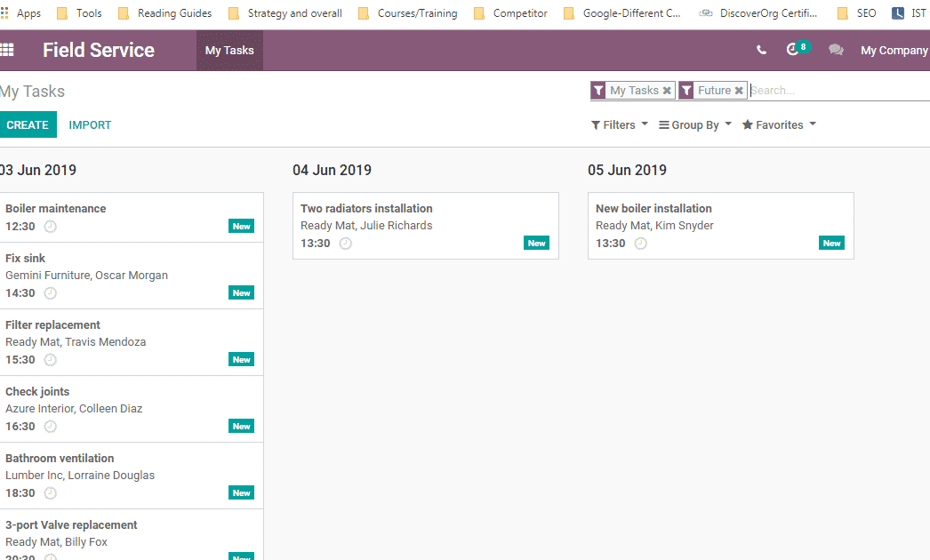Click the IMPORT button

(90, 124)
